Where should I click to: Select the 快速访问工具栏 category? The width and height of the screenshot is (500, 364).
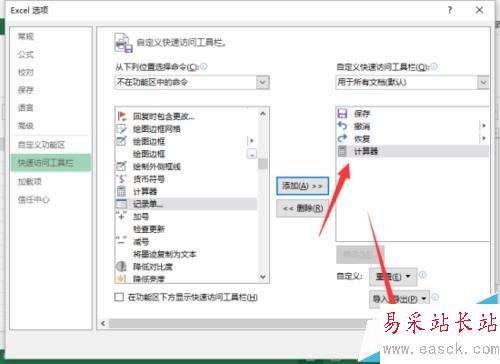tap(51, 163)
